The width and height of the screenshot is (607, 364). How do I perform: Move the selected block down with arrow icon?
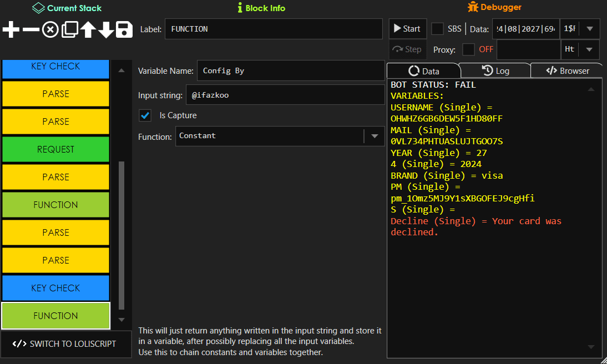pyautogui.click(x=105, y=30)
